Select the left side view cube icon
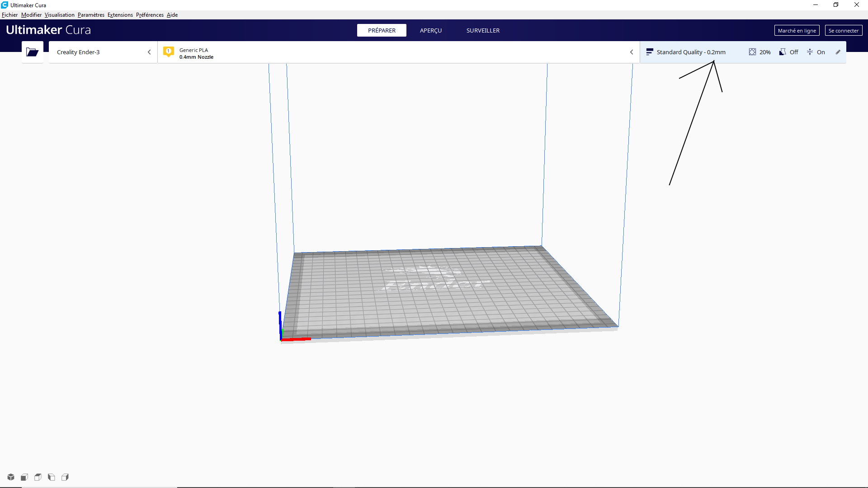 point(52,477)
